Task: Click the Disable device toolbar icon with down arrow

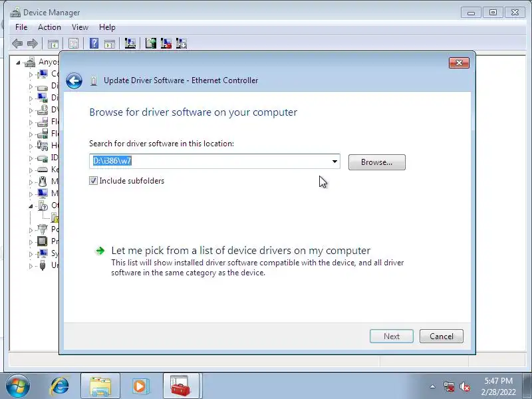Action: pos(182,43)
